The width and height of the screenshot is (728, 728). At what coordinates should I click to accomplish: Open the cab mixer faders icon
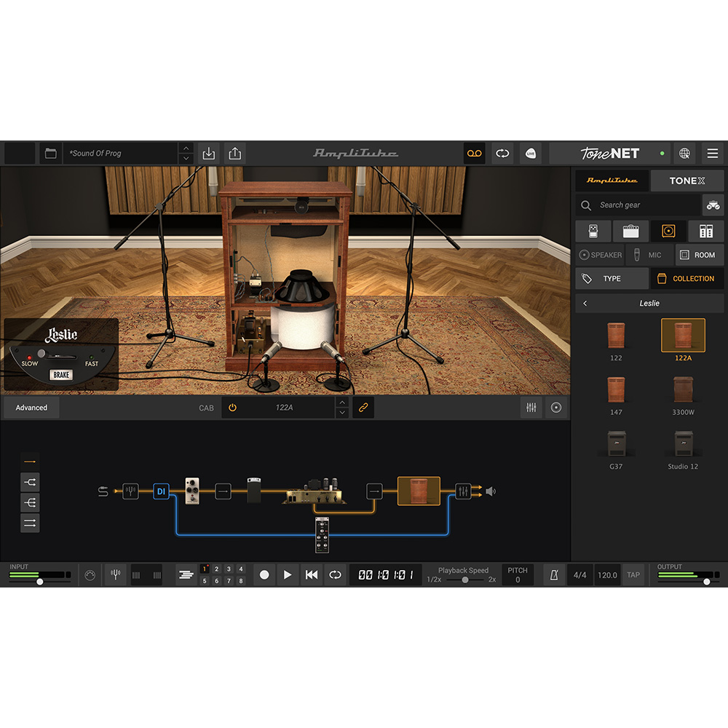click(x=531, y=408)
